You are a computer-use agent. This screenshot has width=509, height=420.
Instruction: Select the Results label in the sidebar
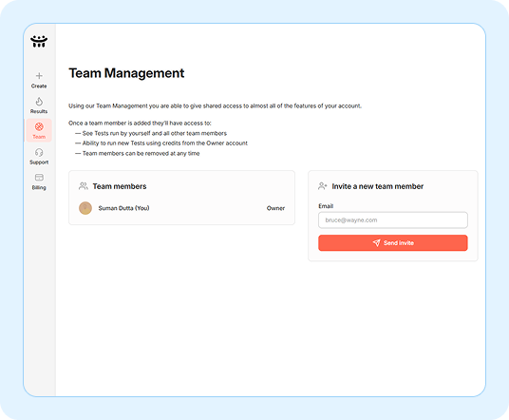pyautogui.click(x=39, y=111)
